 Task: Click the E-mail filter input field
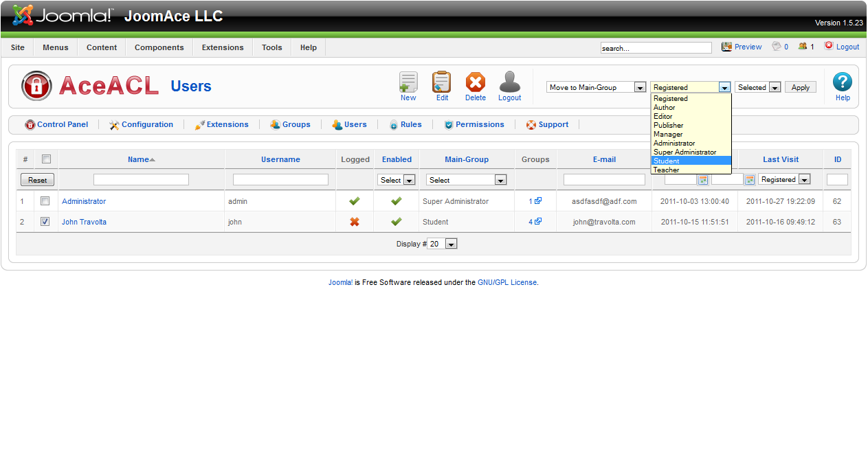tap(604, 179)
